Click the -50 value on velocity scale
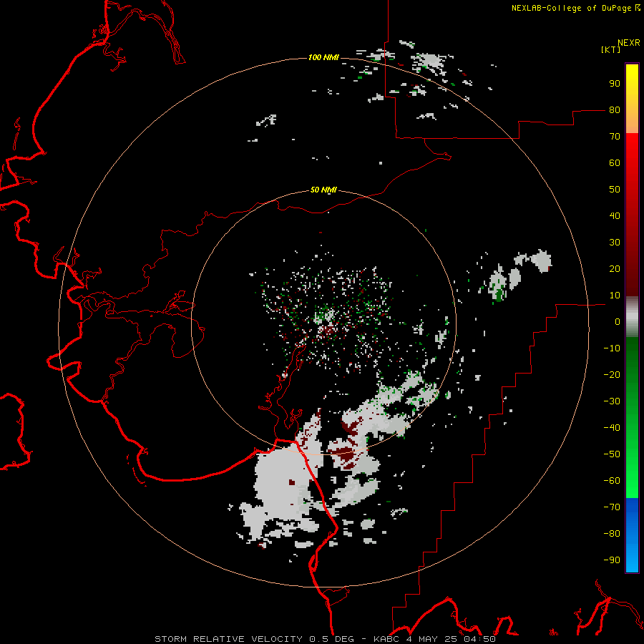 (x=612, y=454)
